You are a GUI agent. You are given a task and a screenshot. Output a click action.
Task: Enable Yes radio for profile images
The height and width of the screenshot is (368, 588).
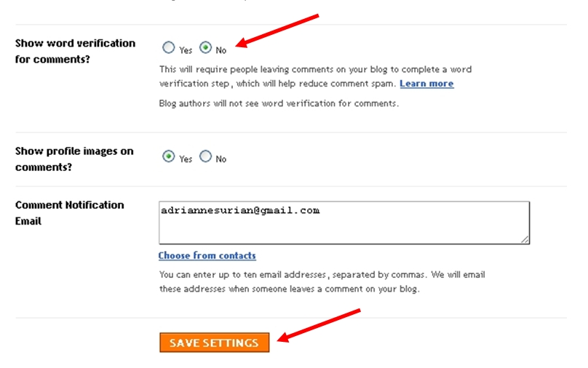(169, 156)
